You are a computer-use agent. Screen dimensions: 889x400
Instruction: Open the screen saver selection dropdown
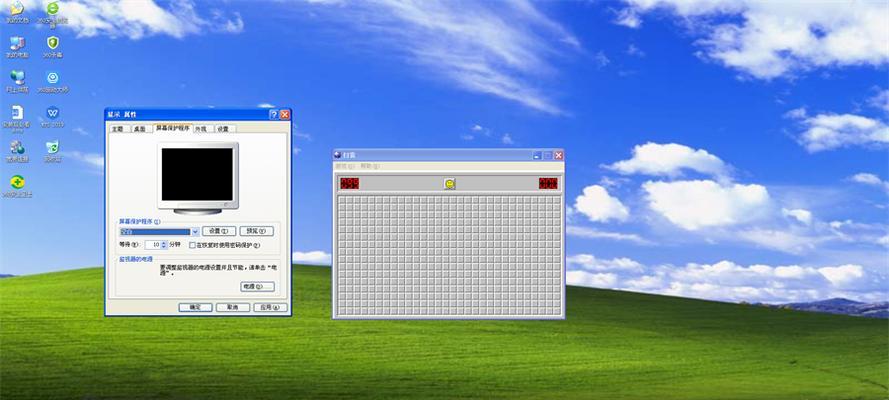[194, 231]
